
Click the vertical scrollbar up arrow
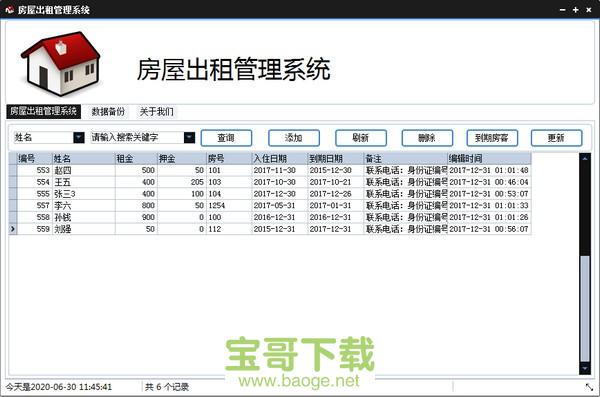(585, 158)
